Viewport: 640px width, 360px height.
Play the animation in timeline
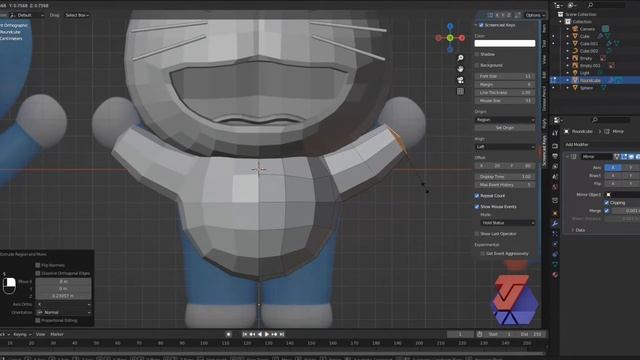[267, 334]
